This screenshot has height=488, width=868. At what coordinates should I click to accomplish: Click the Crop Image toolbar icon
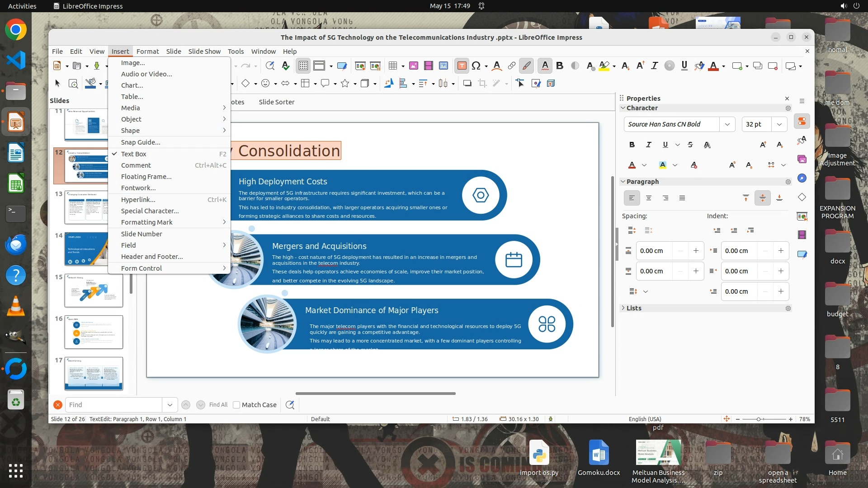click(482, 83)
